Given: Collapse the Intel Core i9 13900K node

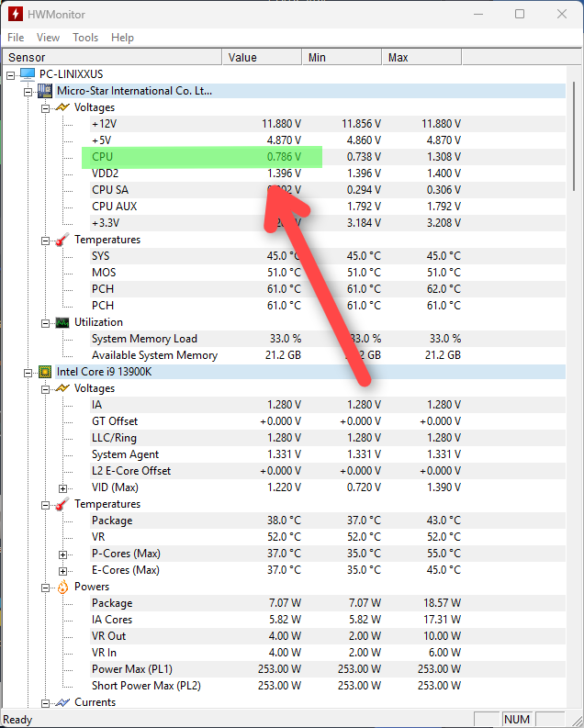Looking at the screenshot, I should click(28, 373).
